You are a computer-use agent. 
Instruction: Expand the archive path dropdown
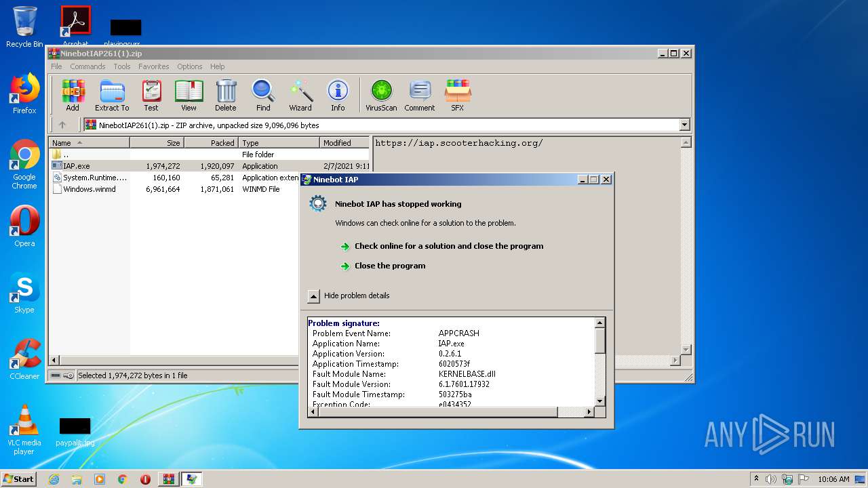click(684, 125)
